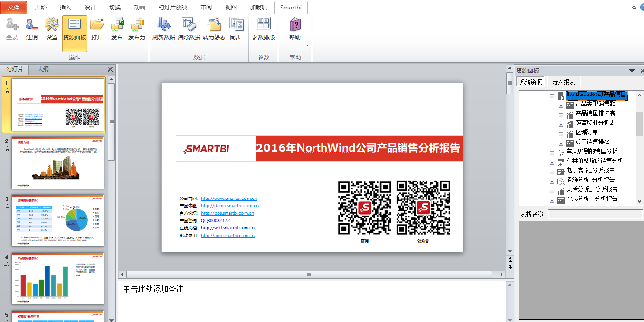Open the http://demo.smartbi.com.cn link
644x322 pixels.
[x=230, y=206]
